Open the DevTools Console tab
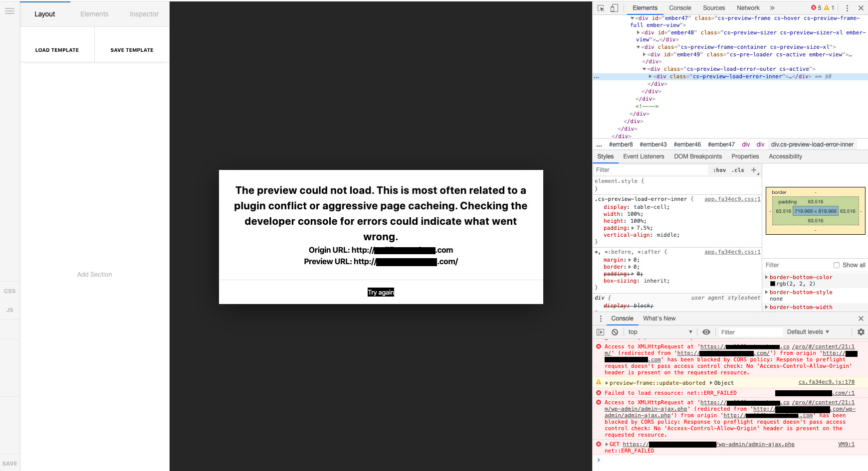This screenshot has height=471, width=868. click(680, 8)
